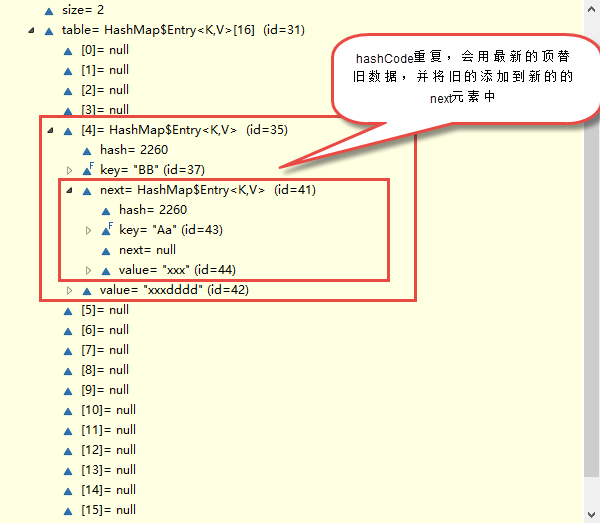Click the vertical scrollbar thumb
The width and height of the screenshot is (600, 523).
coord(592,302)
